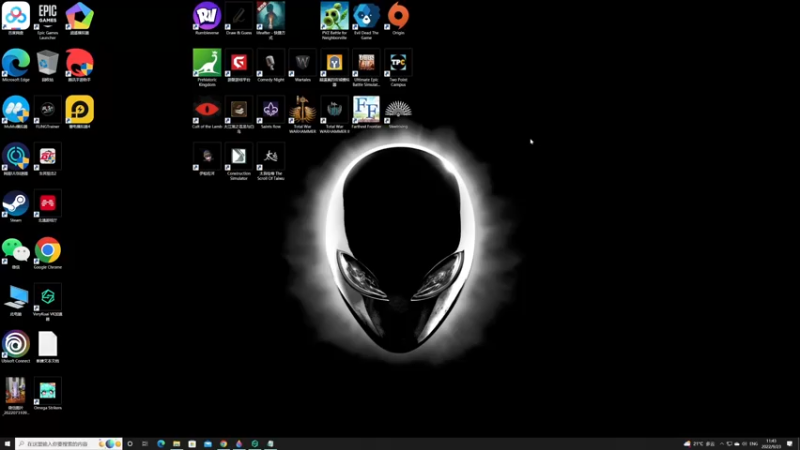Open the notification center icon
Image resolution: width=800 pixels, height=450 pixels.
point(790,444)
